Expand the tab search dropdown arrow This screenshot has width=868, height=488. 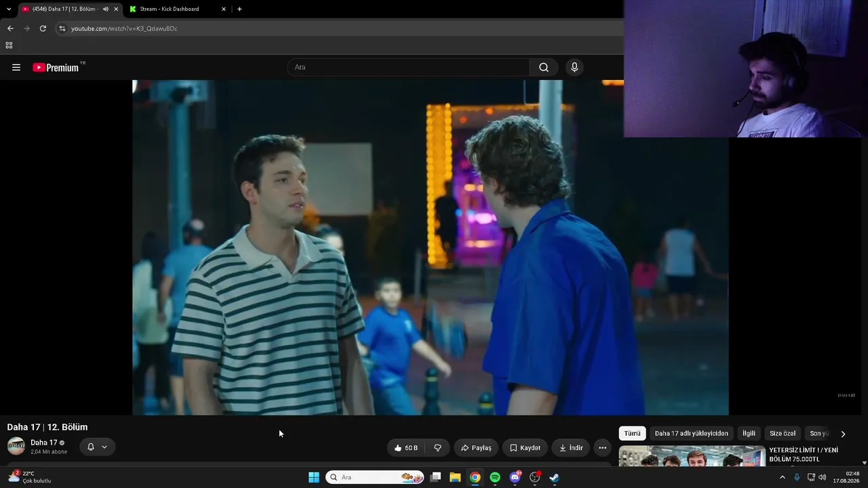(9, 9)
